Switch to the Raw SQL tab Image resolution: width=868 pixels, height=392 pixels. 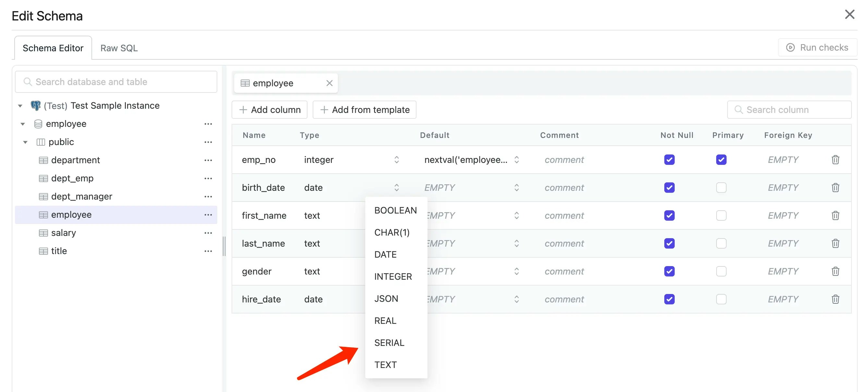[x=119, y=48]
